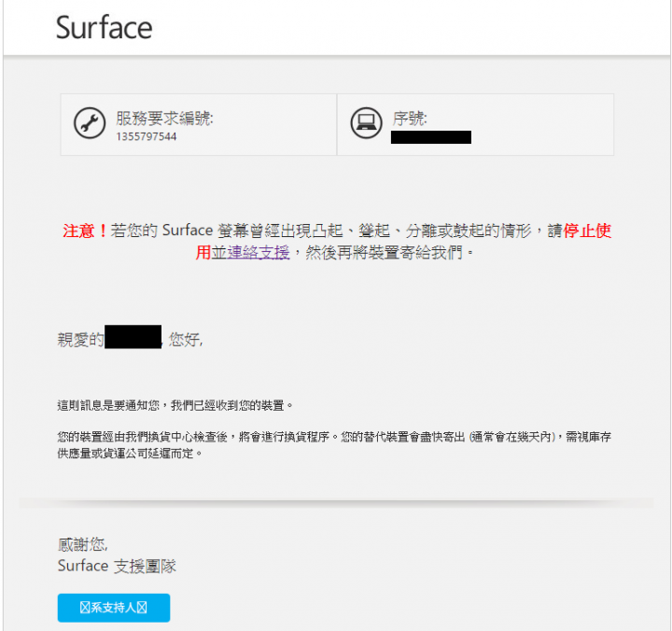This screenshot has width=672, height=631.
Task: Click the paragraph about 換貨程序
Action: tap(334, 445)
